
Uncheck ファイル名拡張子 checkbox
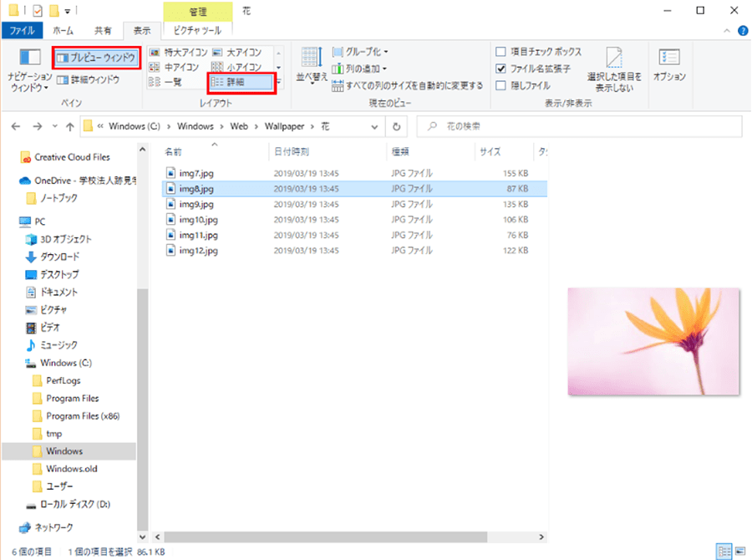click(500, 69)
